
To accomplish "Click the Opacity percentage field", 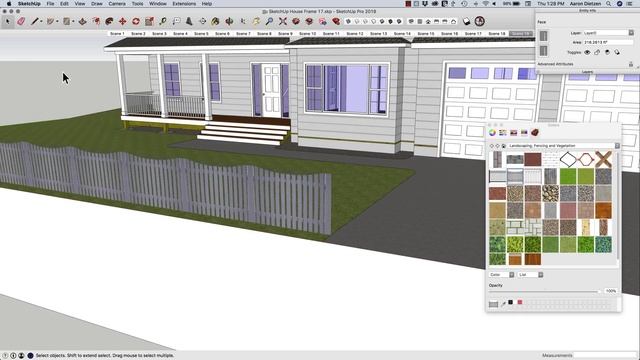I will pos(611,291).
